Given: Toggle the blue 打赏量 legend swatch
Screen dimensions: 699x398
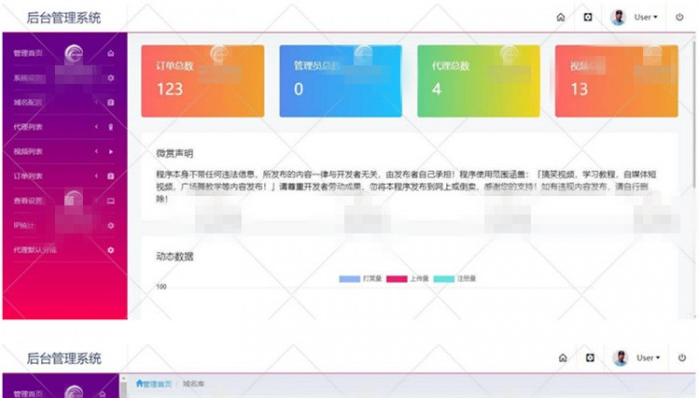Looking at the screenshot, I should tap(350, 279).
